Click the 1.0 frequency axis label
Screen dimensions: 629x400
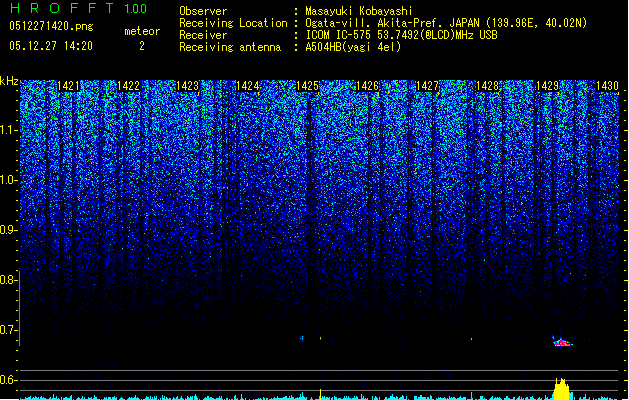[9, 180]
